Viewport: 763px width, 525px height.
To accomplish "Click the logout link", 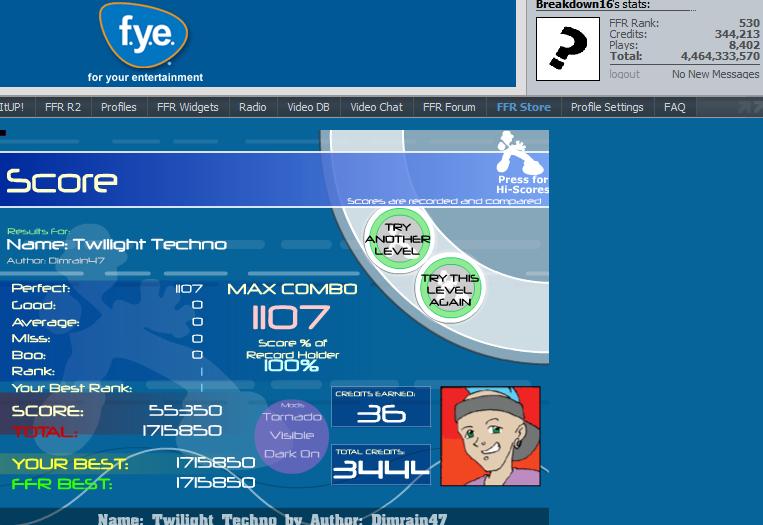I will (624, 74).
